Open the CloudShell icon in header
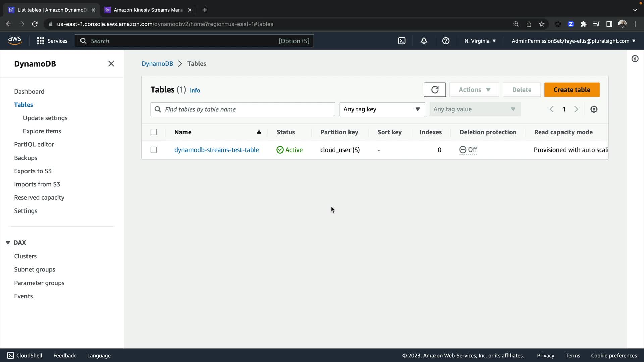Screen dimensions: 644x362 click(x=401, y=41)
